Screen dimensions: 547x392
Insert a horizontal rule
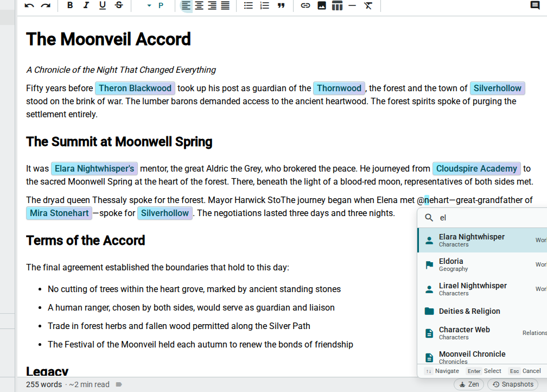pos(352,5)
